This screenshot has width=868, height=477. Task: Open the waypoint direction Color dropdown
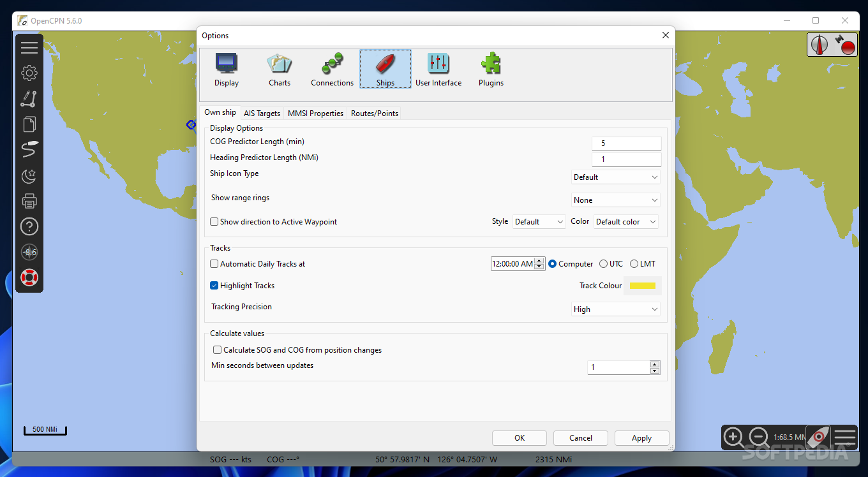point(626,222)
